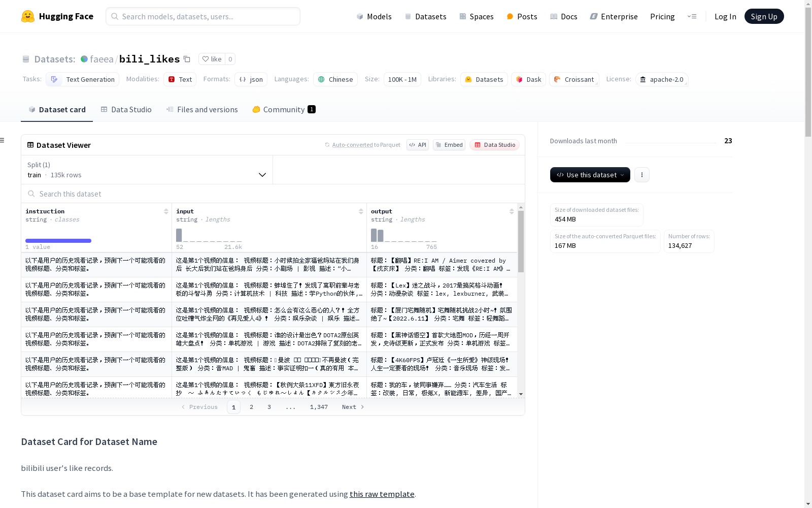Click the Datasets breadcrumb label
This screenshot has height=508, width=812.
(54, 59)
